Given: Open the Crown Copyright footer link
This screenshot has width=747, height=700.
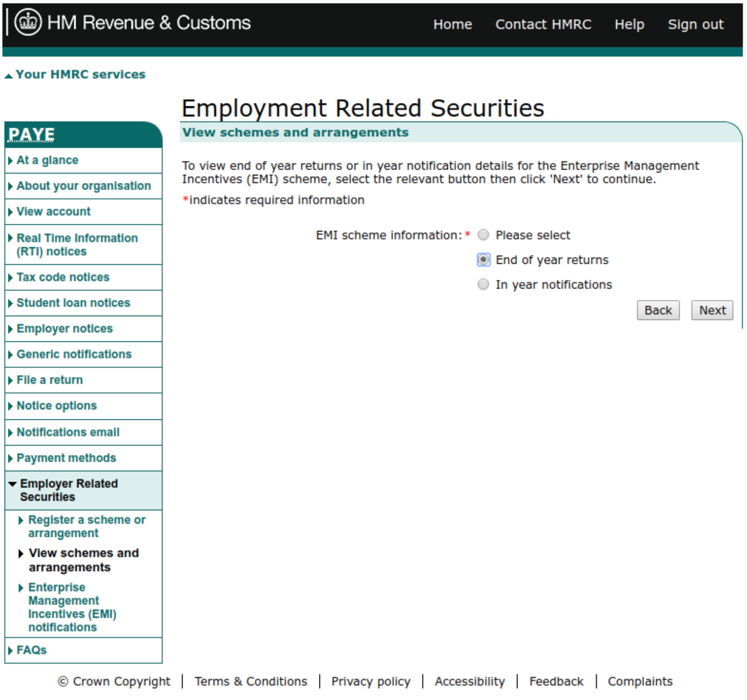Looking at the screenshot, I should tap(114, 682).
